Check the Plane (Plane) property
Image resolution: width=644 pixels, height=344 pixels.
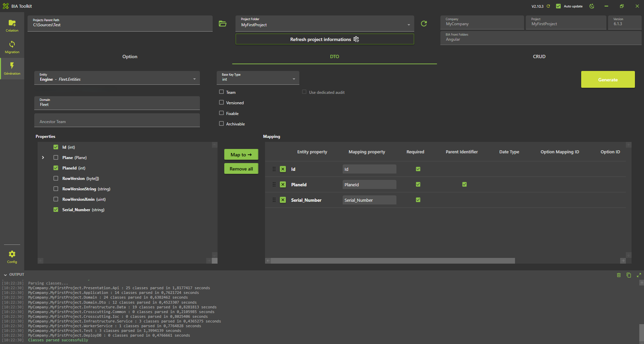pos(56,157)
